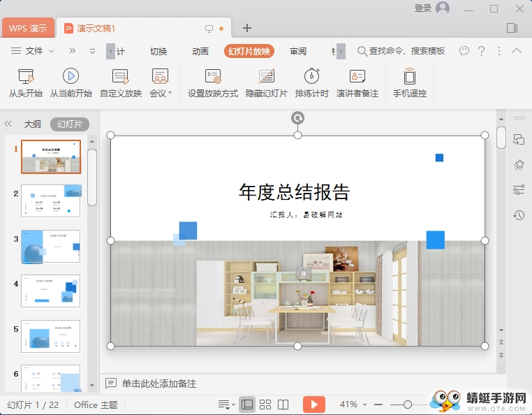Open custom slideshow (自定义放映)
The image size is (532, 415).
point(121,83)
